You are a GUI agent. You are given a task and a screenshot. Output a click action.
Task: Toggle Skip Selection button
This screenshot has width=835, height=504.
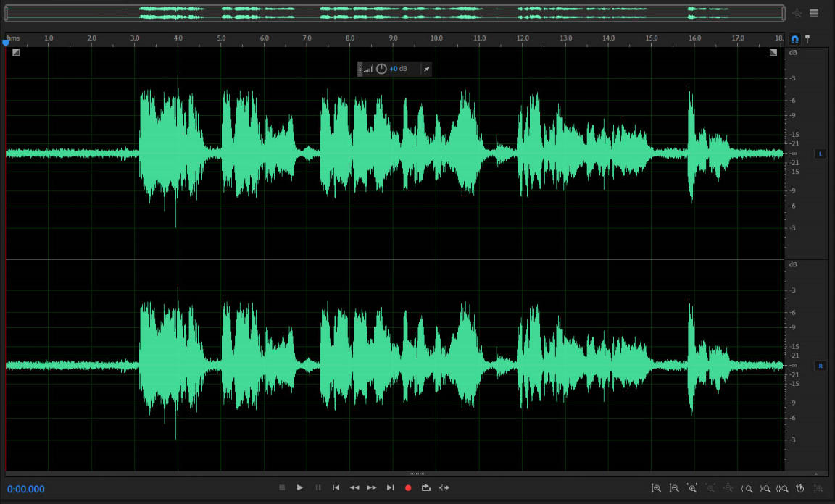[x=444, y=487]
